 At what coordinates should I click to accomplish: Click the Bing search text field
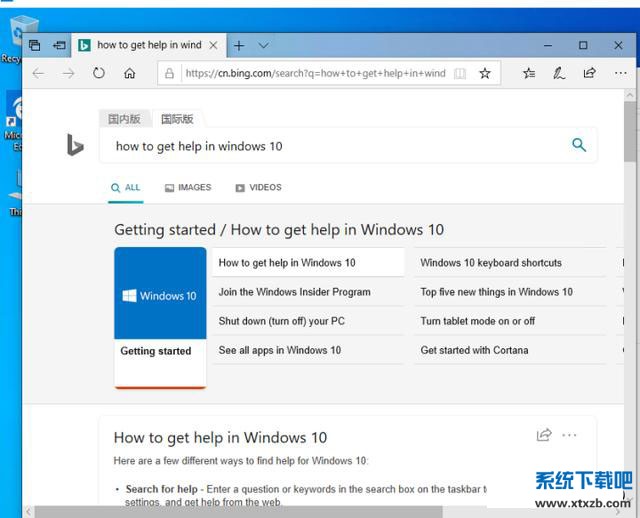coord(330,146)
